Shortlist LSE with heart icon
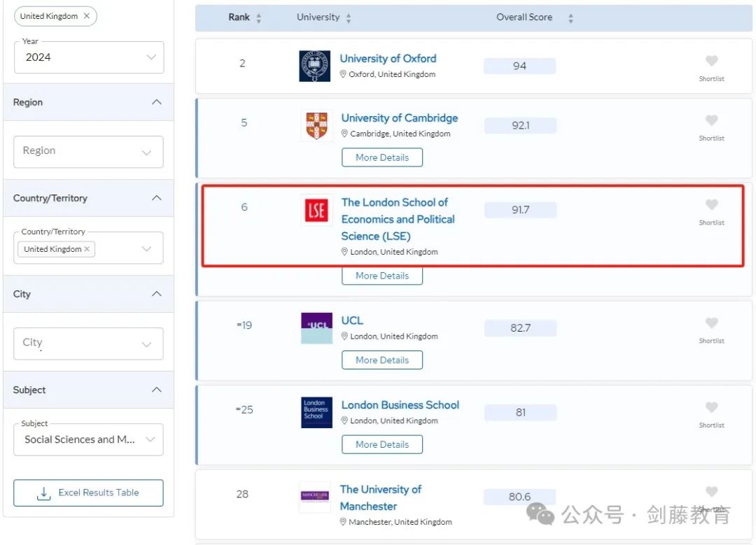Screen dimensions: 756x545 [712, 204]
